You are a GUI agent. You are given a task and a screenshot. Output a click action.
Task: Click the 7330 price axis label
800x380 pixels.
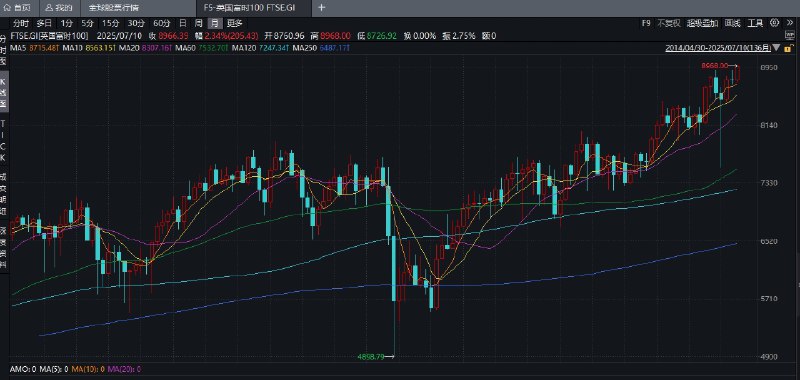point(769,183)
